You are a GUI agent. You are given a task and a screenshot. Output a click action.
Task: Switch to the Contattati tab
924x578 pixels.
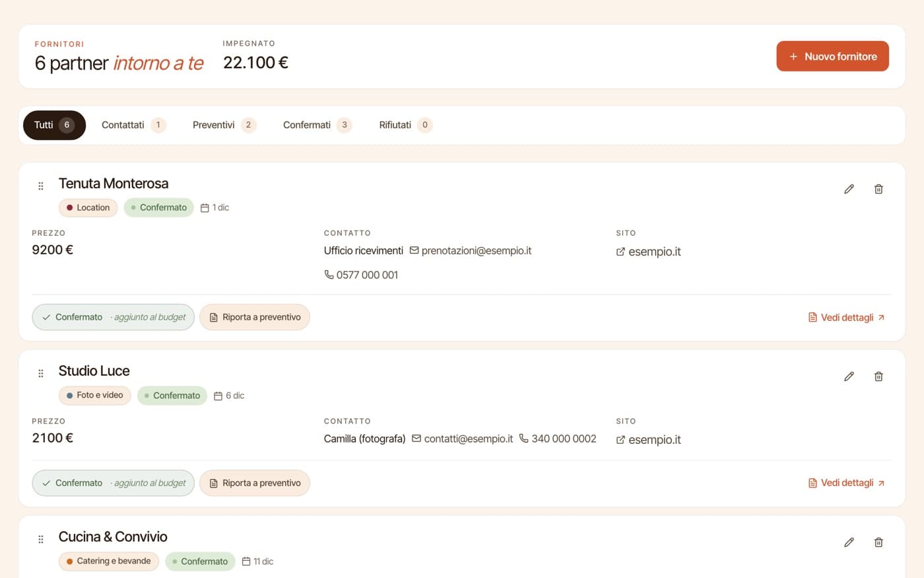pyautogui.click(x=133, y=125)
